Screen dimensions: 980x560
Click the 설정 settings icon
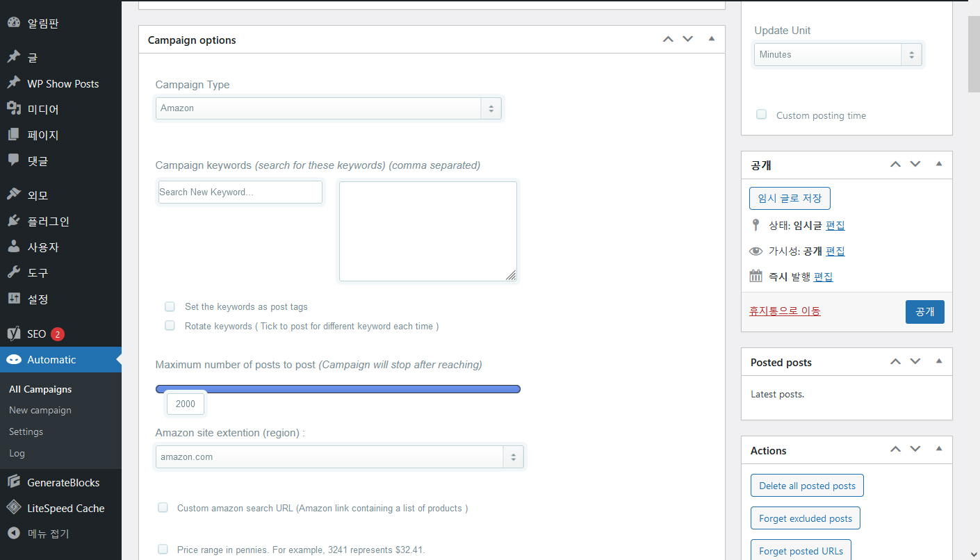(x=13, y=299)
